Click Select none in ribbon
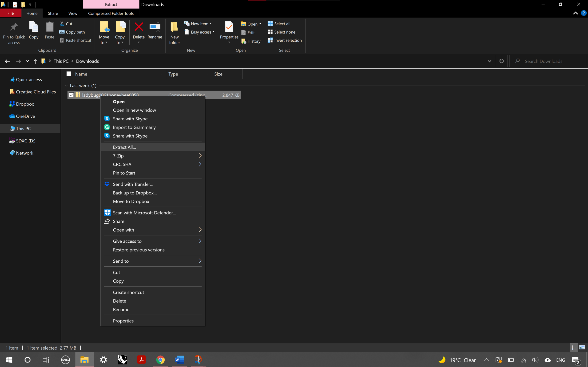 [281, 32]
